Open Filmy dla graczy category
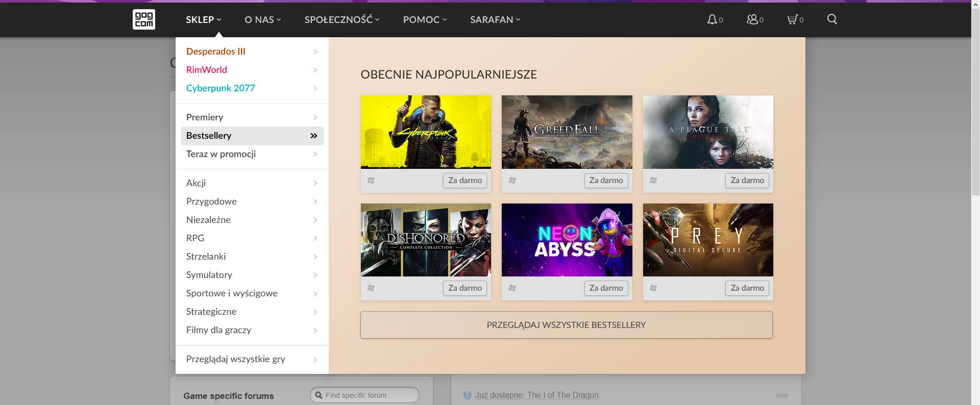The image size is (980, 405). click(x=252, y=330)
